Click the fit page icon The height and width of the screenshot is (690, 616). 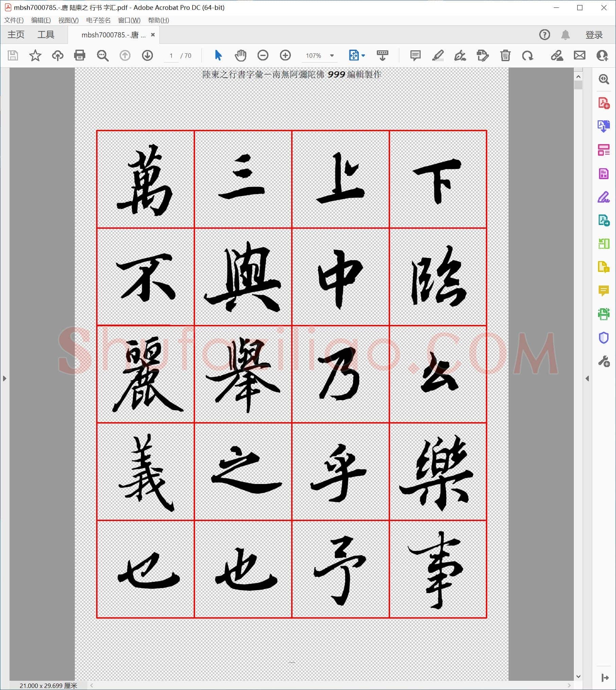pos(354,55)
